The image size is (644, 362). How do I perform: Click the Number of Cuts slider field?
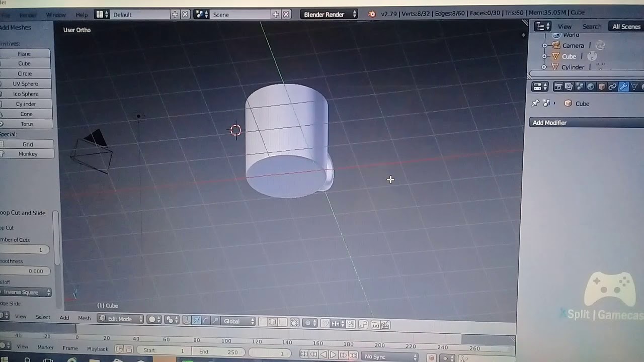(x=25, y=250)
